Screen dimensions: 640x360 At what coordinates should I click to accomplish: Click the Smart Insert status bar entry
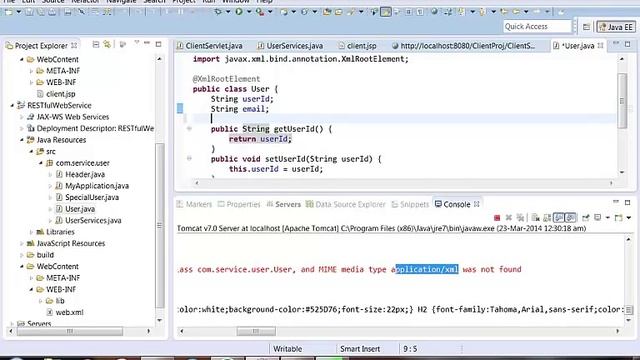(360, 349)
